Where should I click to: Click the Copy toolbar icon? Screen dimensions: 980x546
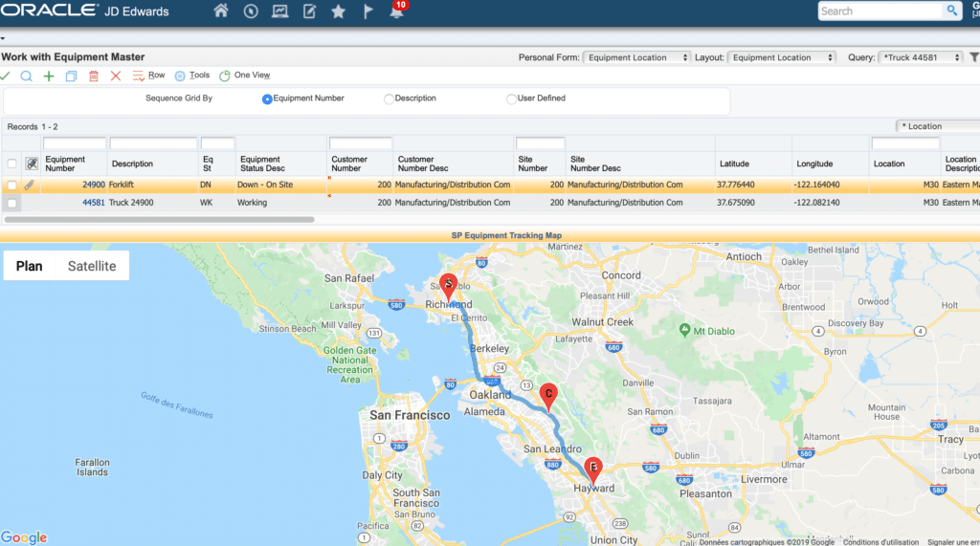(71, 76)
